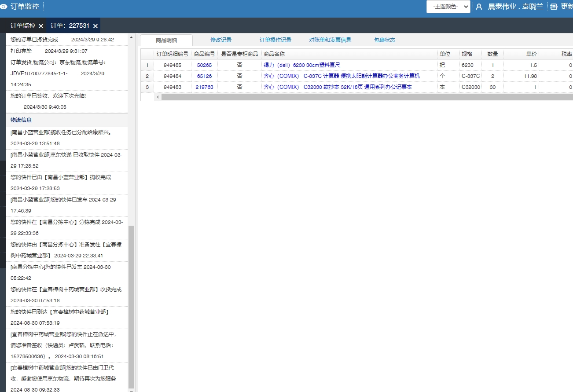Click the 【南昌小蓝营业部】揽收完成 entry
Image resolution: width=573 pixels, height=392 pixels.
[67, 183]
